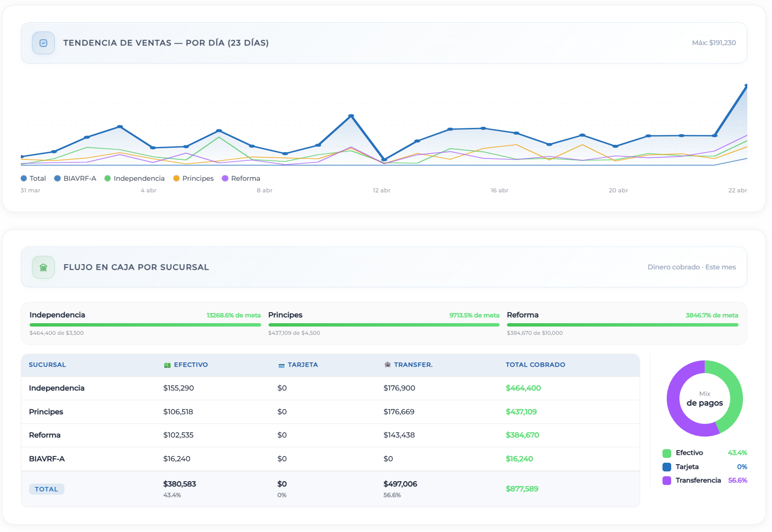772x532 pixels.
Task: Click the 'TENDENCIA DE VENTAS — POR DÍA' title
Action: [x=166, y=43]
